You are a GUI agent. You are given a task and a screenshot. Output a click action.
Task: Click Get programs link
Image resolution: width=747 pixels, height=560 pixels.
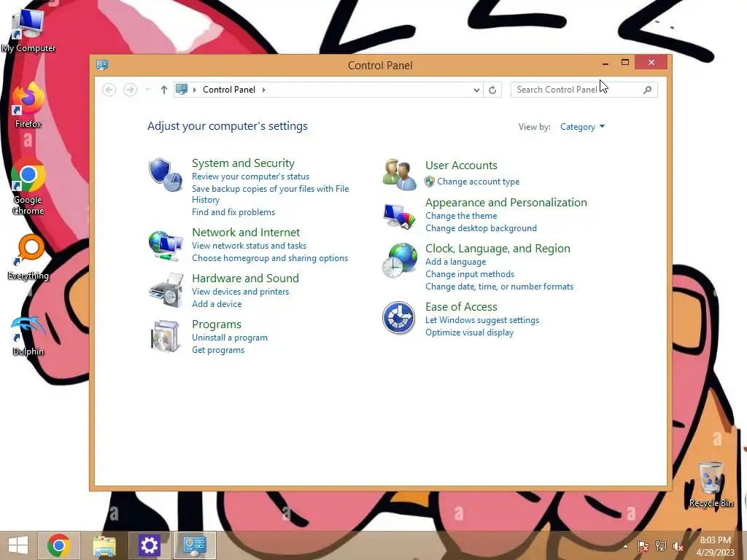(x=218, y=350)
